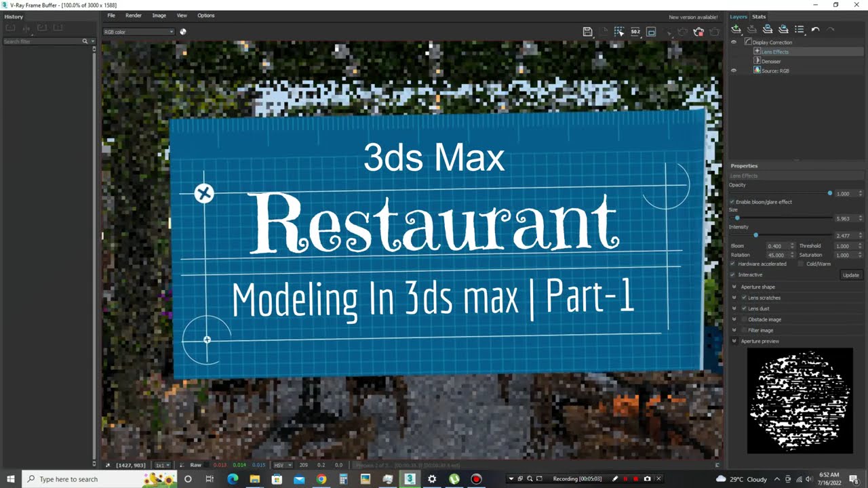The image size is (868, 488).
Task: Adjust the Opacity slider handle
Action: coord(830,193)
